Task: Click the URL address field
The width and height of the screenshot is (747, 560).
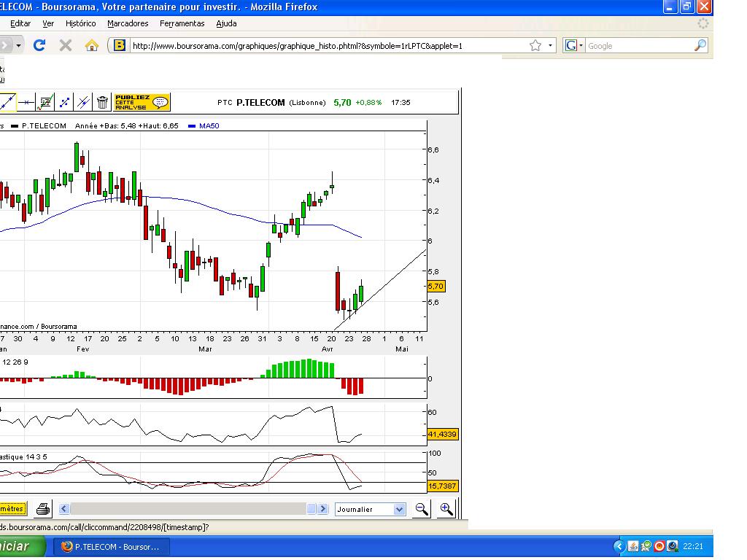Action: (328, 46)
